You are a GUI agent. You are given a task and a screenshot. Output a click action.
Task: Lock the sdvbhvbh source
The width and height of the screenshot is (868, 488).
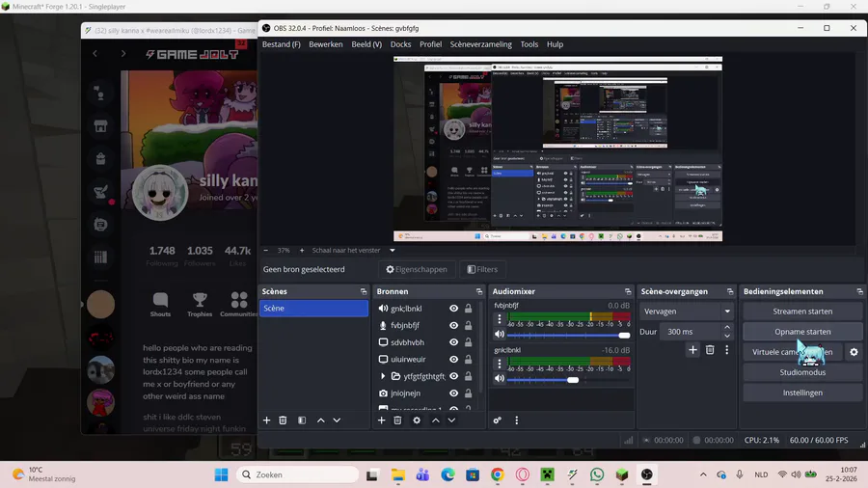pos(469,342)
